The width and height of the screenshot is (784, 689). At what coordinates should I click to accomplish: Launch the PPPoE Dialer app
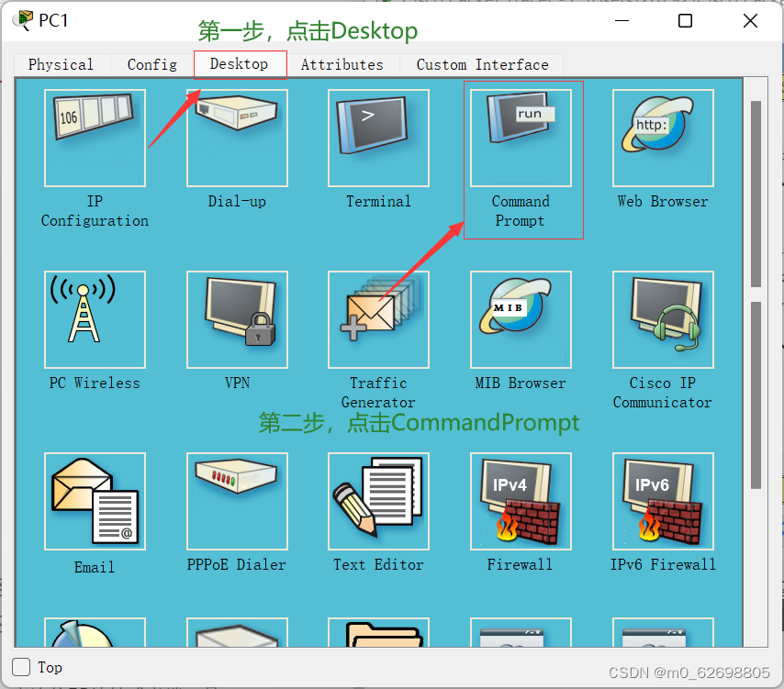tap(237, 501)
